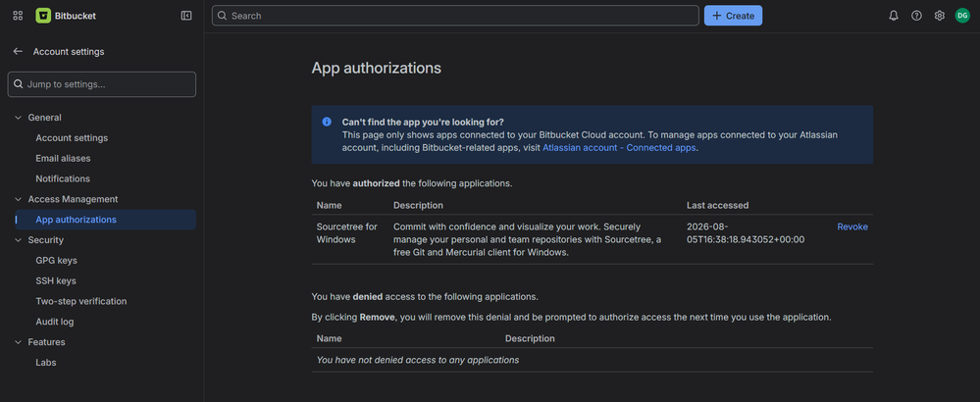Click the Bitbucket logo icon
The height and width of the screenshot is (402, 980).
click(x=43, y=16)
